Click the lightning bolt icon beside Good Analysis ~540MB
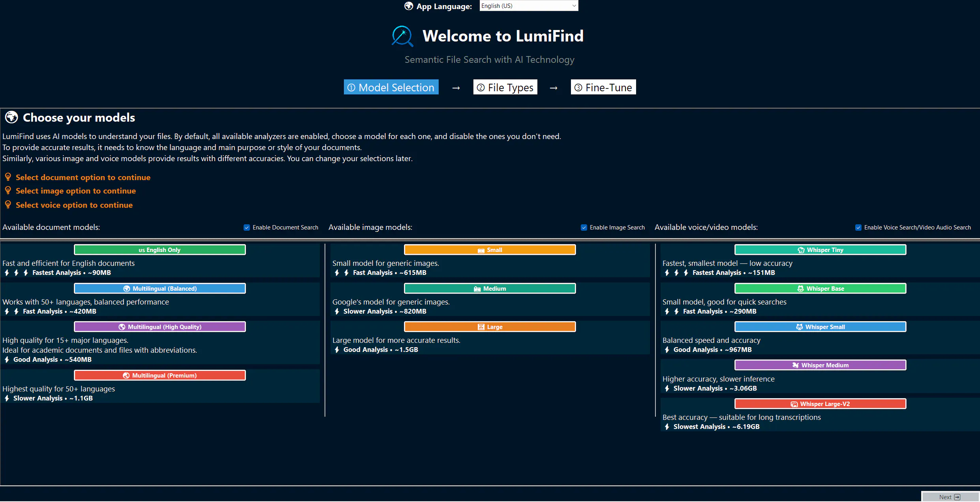 click(7, 359)
